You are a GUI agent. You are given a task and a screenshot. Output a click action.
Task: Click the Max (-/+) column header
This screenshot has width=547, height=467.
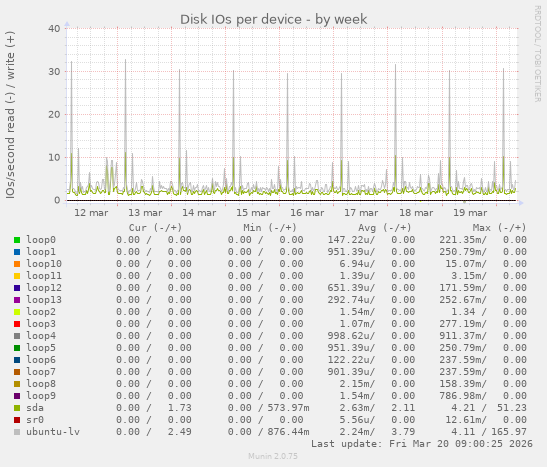[x=499, y=228]
